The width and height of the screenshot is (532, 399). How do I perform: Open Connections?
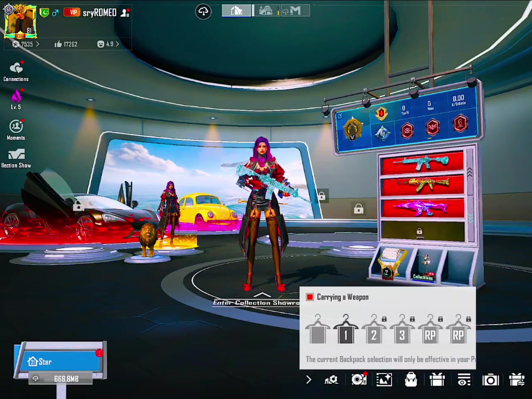[16, 71]
